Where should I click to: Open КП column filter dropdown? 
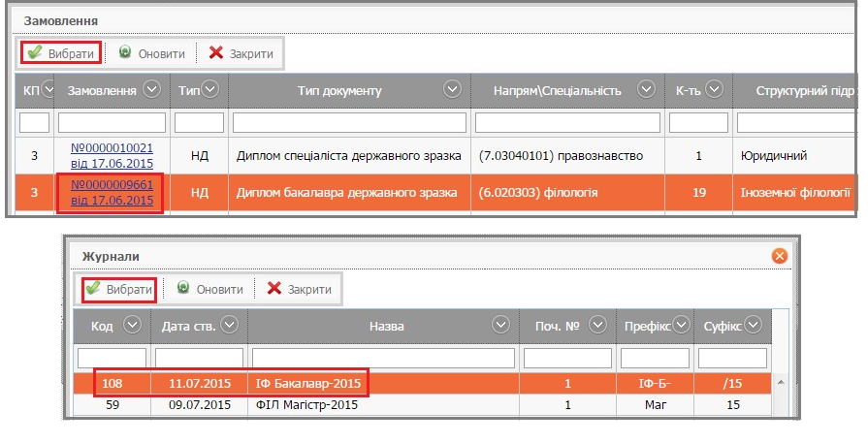48,89
